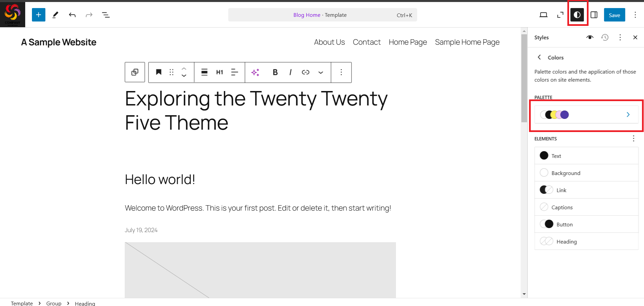The image size is (644, 306).
Task: Expand the palette colors chevron
Action: (x=628, y=115)
